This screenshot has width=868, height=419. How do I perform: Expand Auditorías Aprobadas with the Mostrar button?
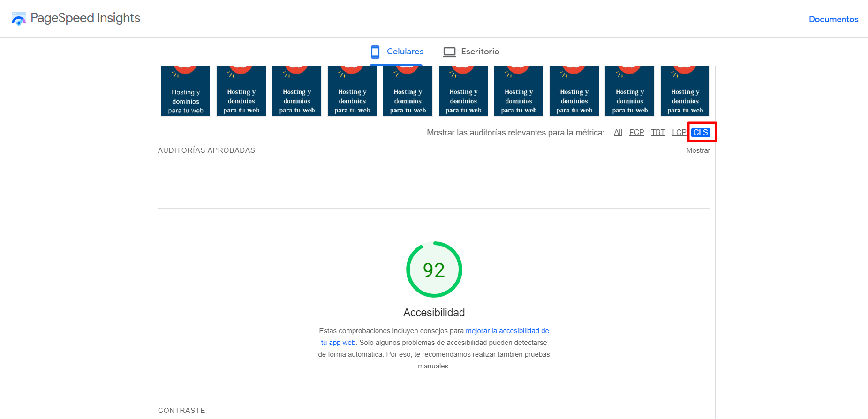(698, 150)
